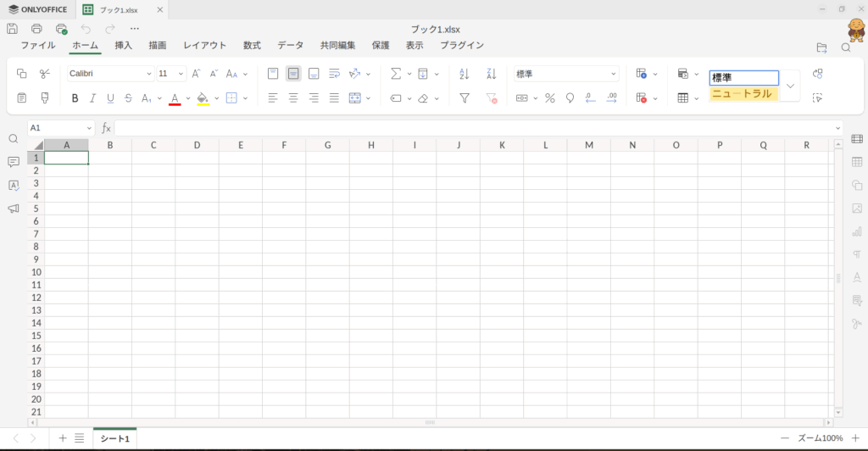
Task: Apply the ニュートラル cell style
Action: [743, 94]
